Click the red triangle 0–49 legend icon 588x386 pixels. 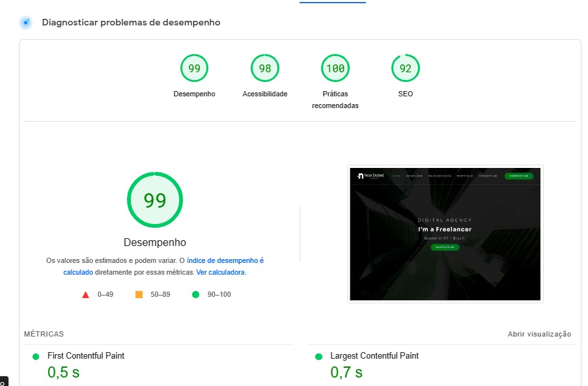point(85,295)
